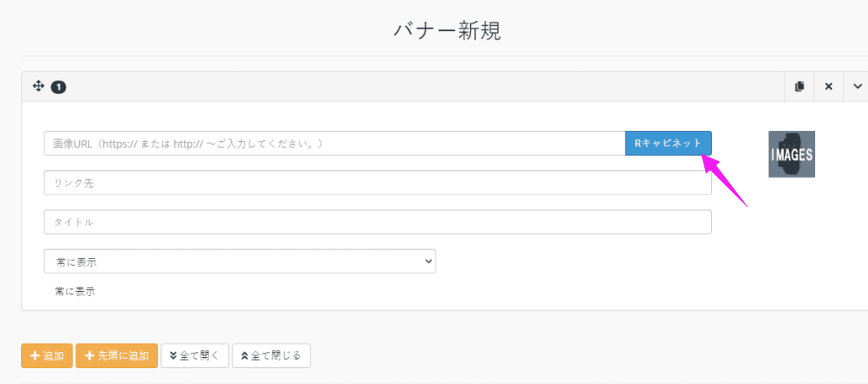Collapse all panels with 全て閉じる
Viewport: 868px width, 384px height.
[271, 355]
